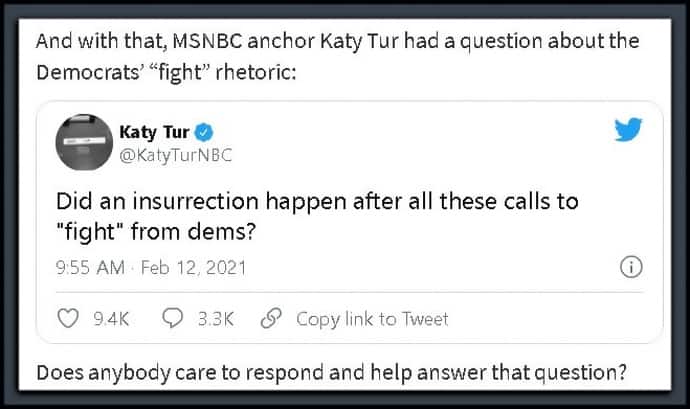Open the tweet info circle icon
690x409 pixels.
(631, 267)
